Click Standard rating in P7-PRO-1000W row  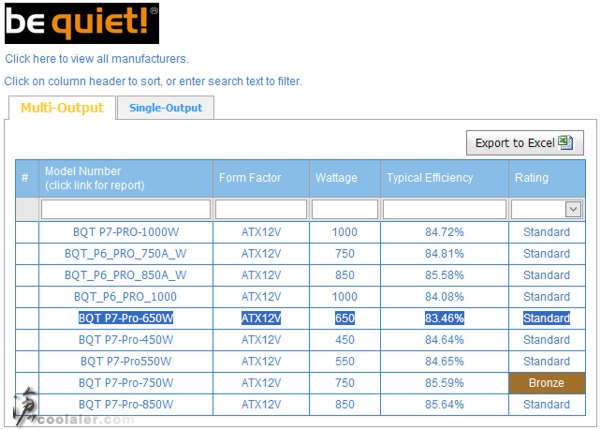coord(547,232)
